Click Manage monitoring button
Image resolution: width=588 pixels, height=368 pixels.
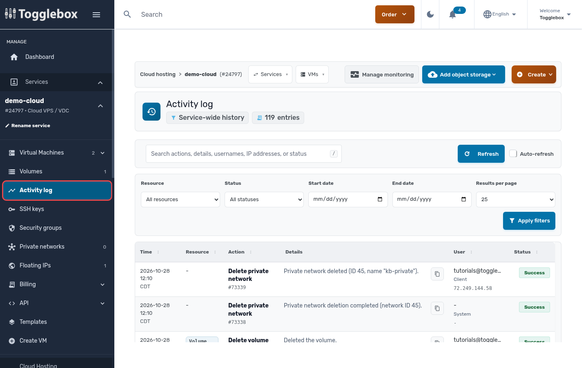382,74
